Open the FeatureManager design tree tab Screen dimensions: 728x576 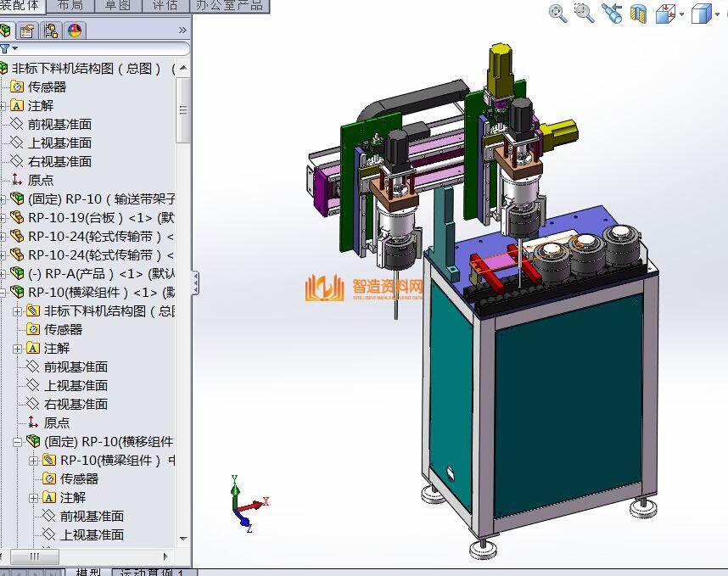(x=6, y=31)
